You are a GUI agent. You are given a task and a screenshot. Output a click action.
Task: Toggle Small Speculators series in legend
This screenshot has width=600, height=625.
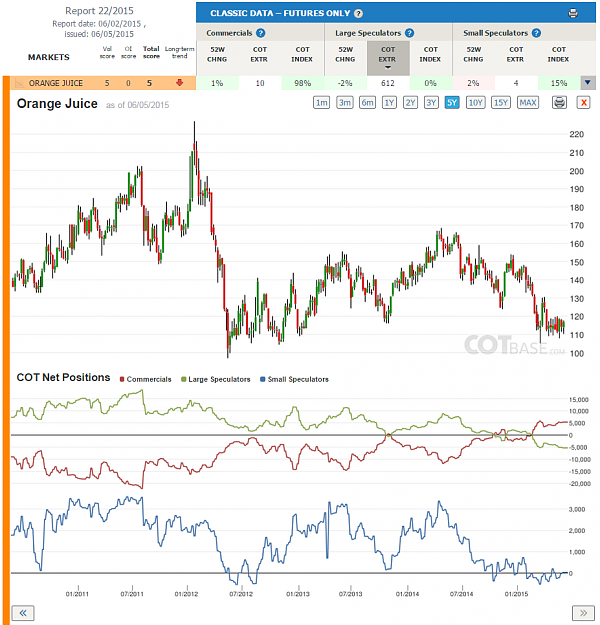pos(294,379)
